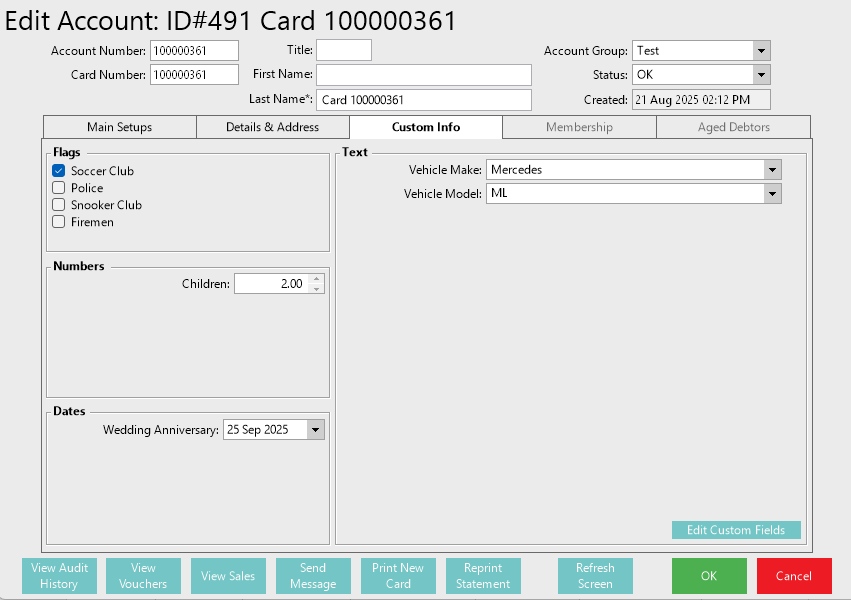
Task: Click the Edit Custom Fields button
Action: (736, 530)
